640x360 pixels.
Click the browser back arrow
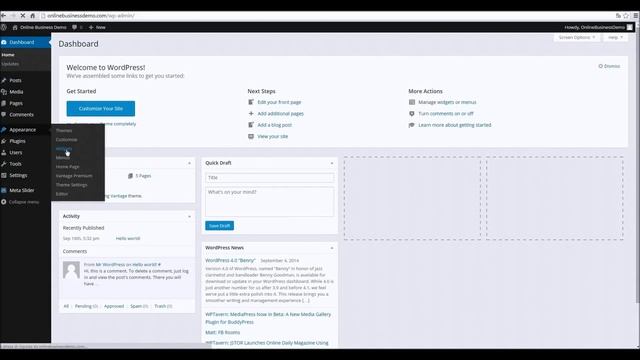(x=3, y=16)
